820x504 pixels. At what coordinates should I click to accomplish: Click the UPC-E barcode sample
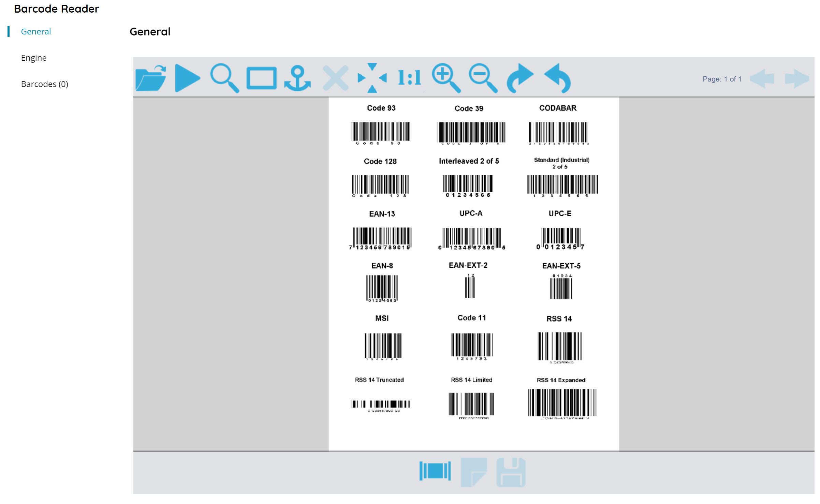point(560,239)
